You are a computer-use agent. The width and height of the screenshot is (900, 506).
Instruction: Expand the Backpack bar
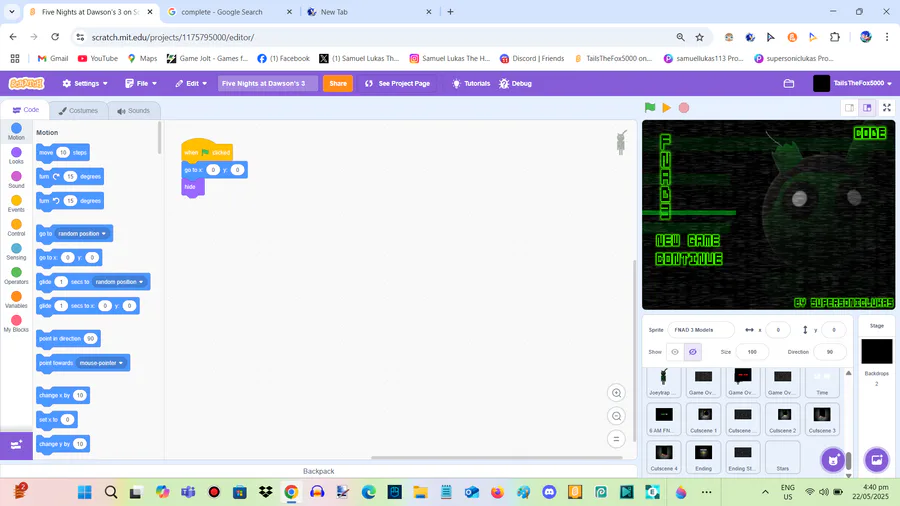[x=319, y=471]
